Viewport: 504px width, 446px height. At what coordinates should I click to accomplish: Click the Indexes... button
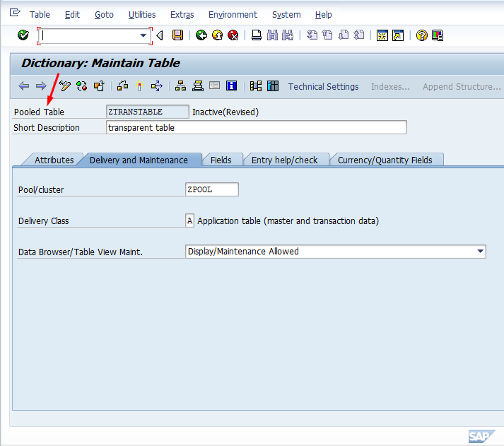point(390,86)
